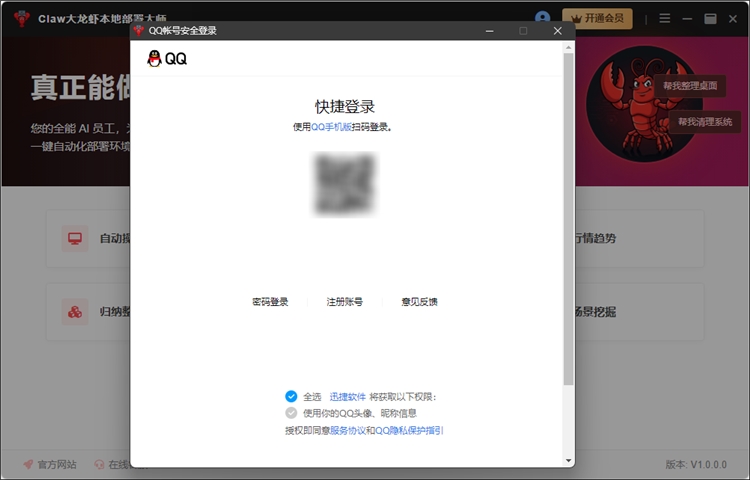This screenshot has height=480, width=750.
Task: Click the QQ dialog vertical scrollbar thumb
Action: click(568, 219)
